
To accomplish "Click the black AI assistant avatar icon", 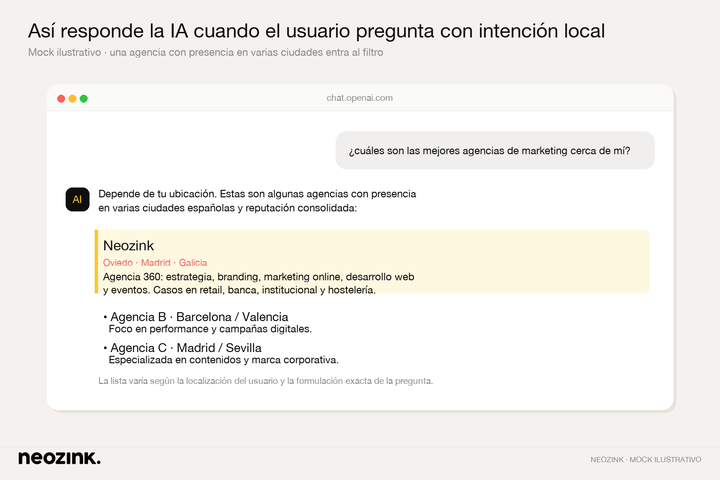I will 78,199.
